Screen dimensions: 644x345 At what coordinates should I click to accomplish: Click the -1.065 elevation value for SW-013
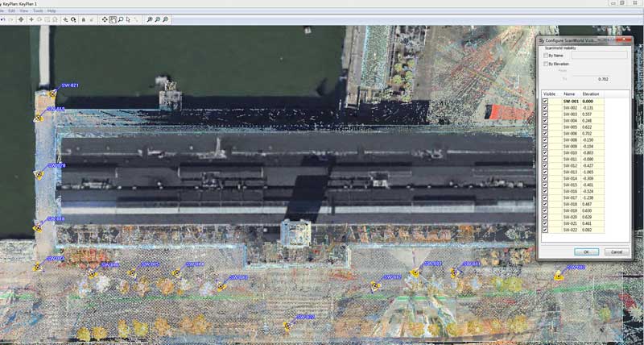pyautogui.click(x=588, y=172)
